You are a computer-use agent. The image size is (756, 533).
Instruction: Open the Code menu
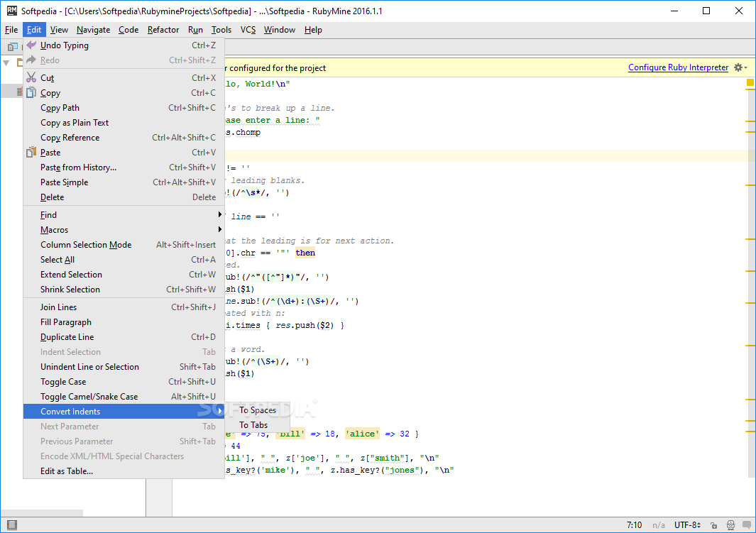(x=128, y=30)
